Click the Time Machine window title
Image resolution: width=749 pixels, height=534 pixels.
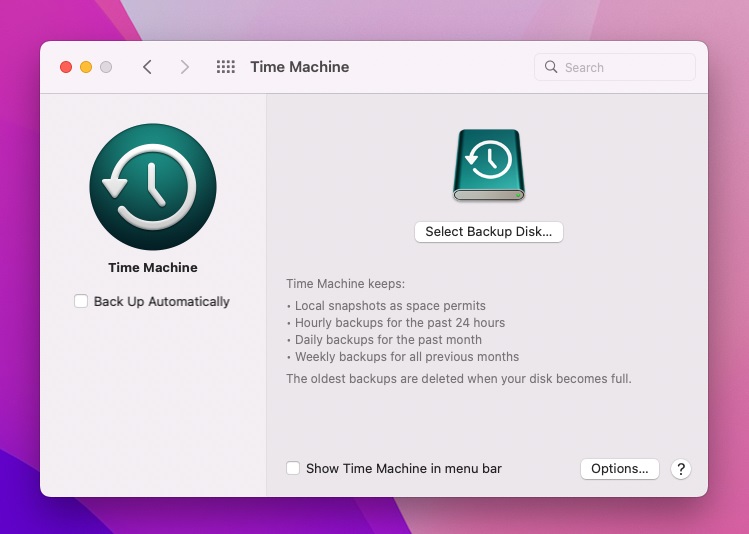pyautogui.click(x=299, y=67)
